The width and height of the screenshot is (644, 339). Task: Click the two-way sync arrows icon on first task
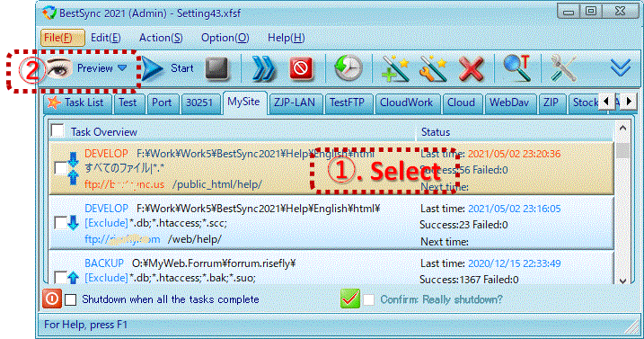(74, 169)
